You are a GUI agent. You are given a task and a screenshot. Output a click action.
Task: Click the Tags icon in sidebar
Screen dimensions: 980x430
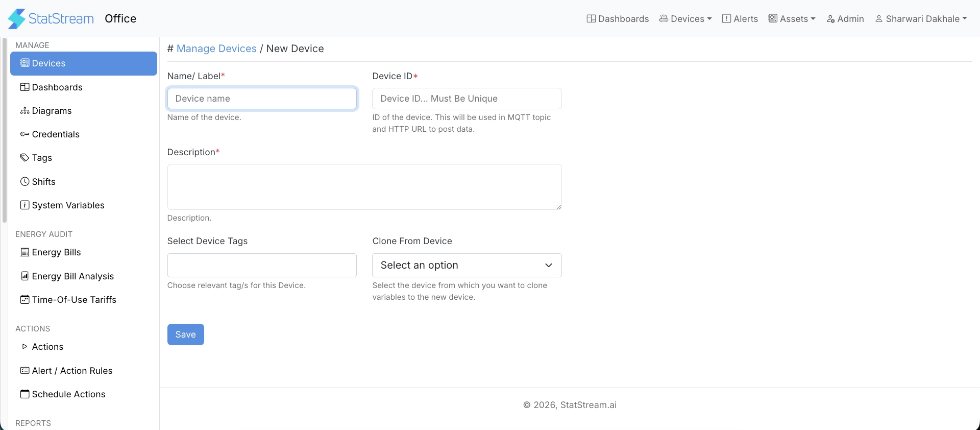click(x=24, y=157)
